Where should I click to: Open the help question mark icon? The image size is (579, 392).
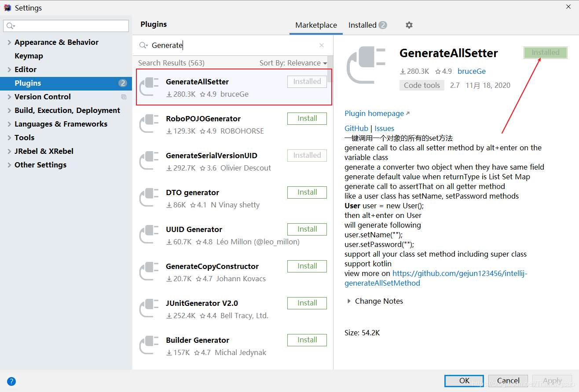click(x=11, y=381)
